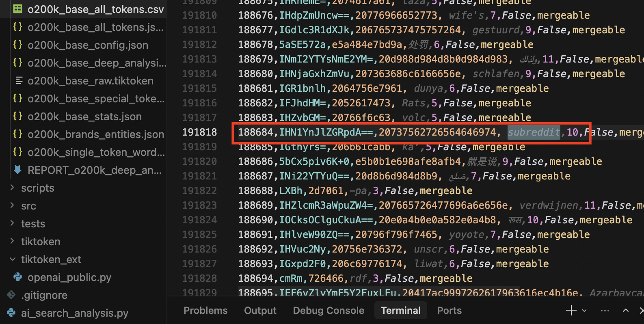Maximize the panel with the up chevron

626,311
